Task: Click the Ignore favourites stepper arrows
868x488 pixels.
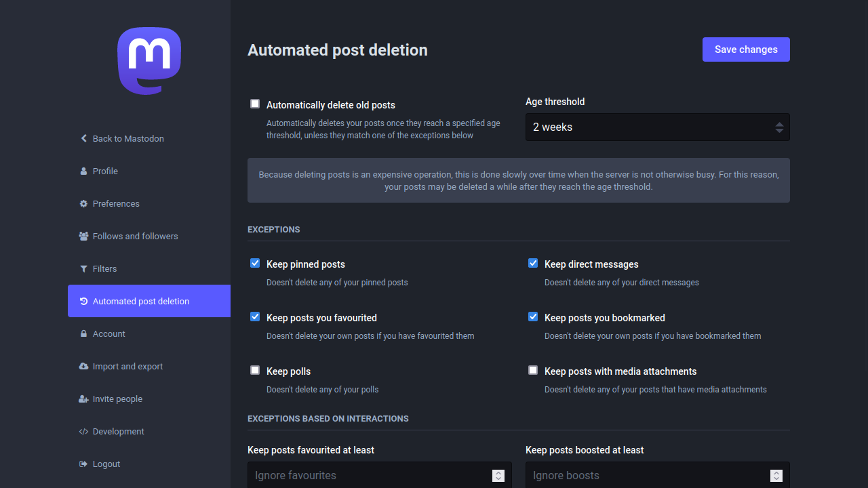Action: (498, 475)
